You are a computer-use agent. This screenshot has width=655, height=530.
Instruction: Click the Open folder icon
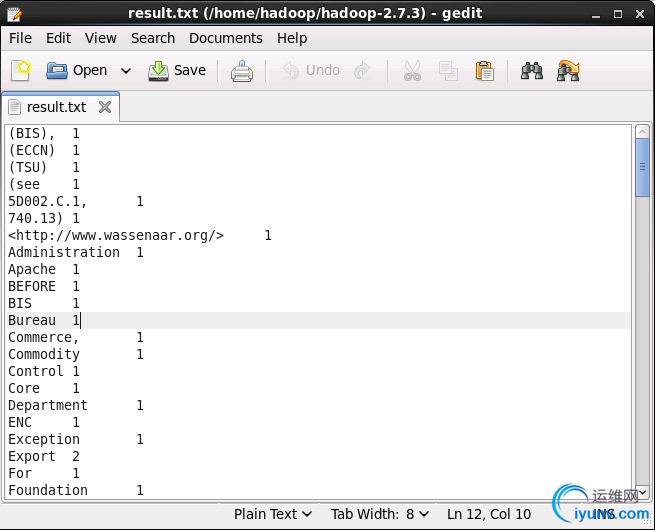[x=57, y=70]
